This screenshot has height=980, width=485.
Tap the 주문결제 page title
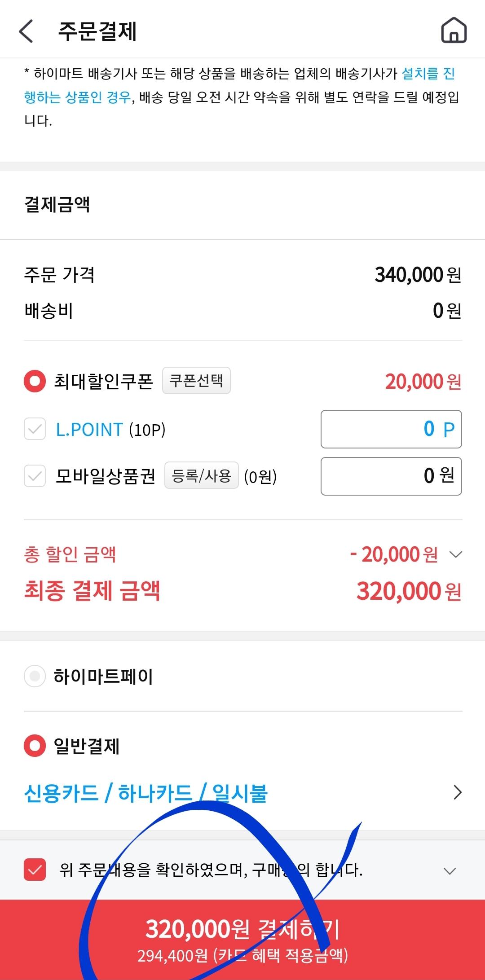[x=97, y=31]
